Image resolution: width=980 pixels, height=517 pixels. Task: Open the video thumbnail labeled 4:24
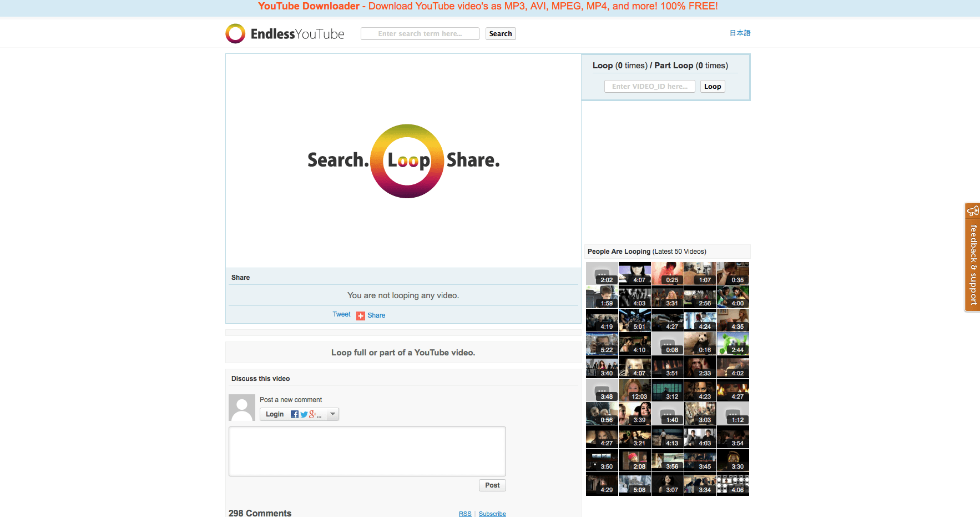pyautogui.click(x=700, y=320)
